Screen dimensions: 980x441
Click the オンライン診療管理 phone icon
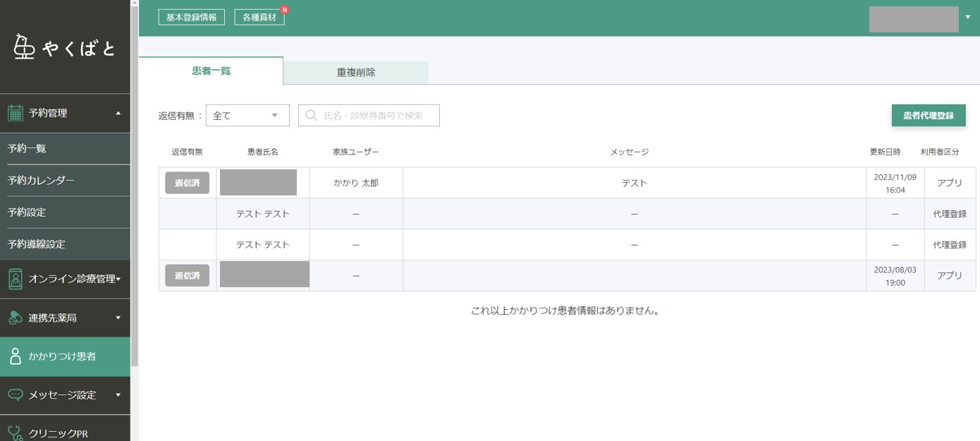click(x=16, y=279)
